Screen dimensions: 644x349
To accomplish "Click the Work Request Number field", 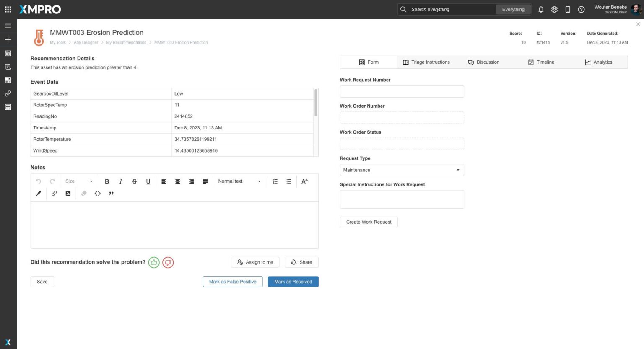I will click(x=402, y=92).
